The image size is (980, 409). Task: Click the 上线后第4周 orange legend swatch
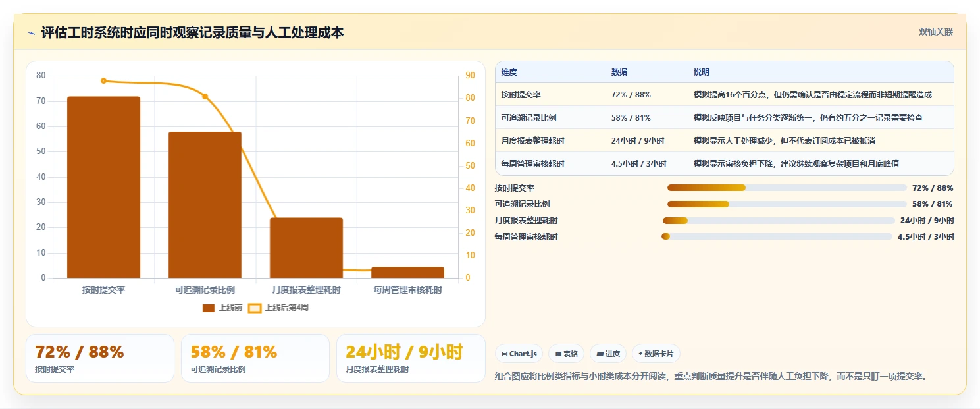tap(254, 308)
